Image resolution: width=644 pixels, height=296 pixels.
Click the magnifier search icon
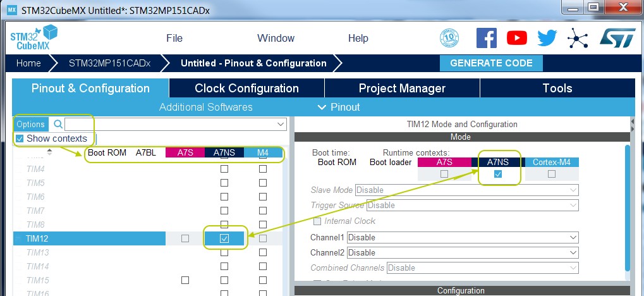pos(58,124)
